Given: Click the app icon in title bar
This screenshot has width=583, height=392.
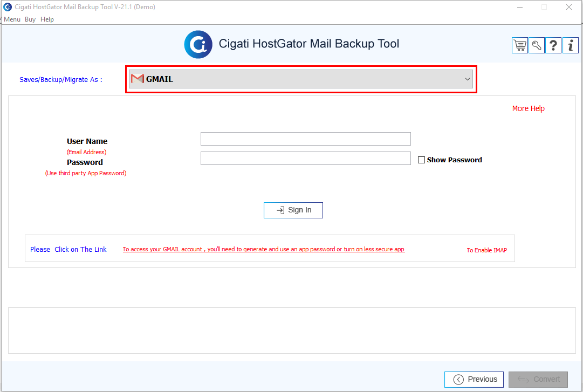Looking at the screenshot, I should (8, 7).
